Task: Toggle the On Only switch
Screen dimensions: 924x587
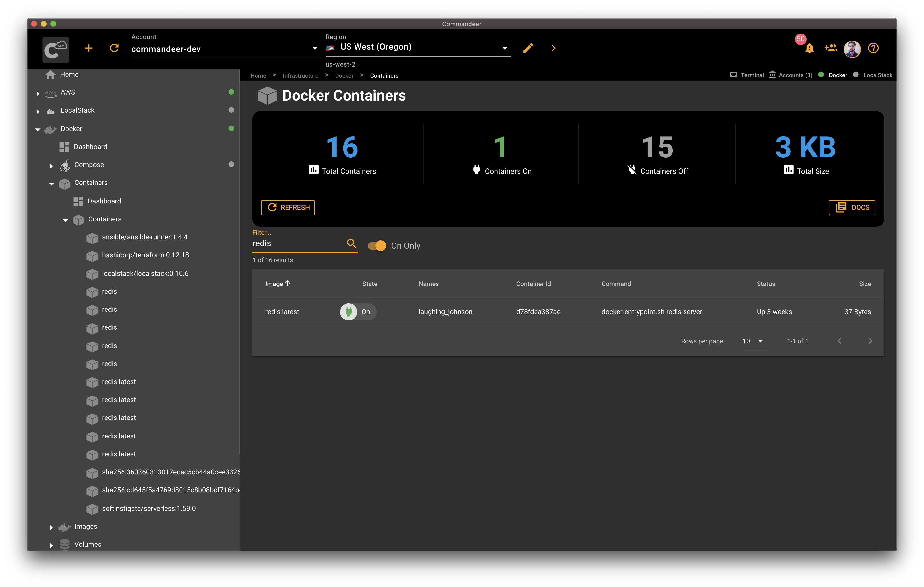Action: pos(376,246)
